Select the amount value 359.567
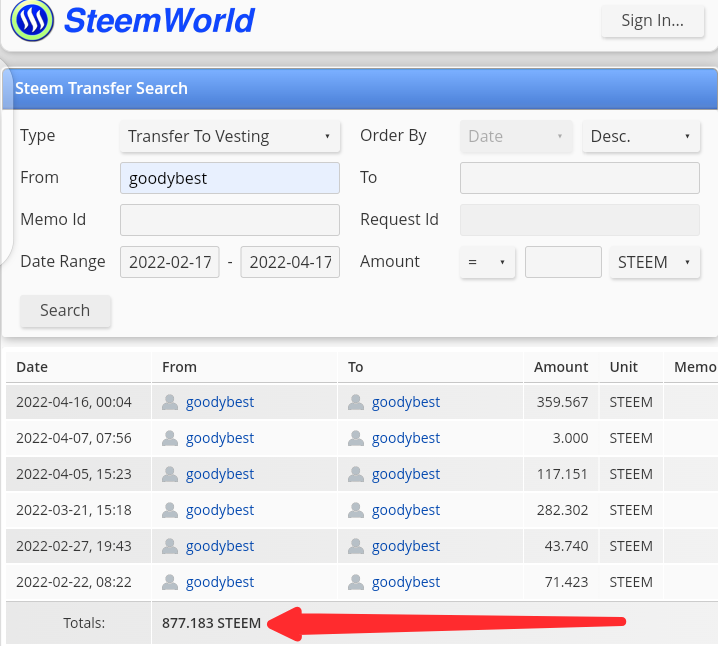This screenshot has width=718, height=646. coord(562,402)
